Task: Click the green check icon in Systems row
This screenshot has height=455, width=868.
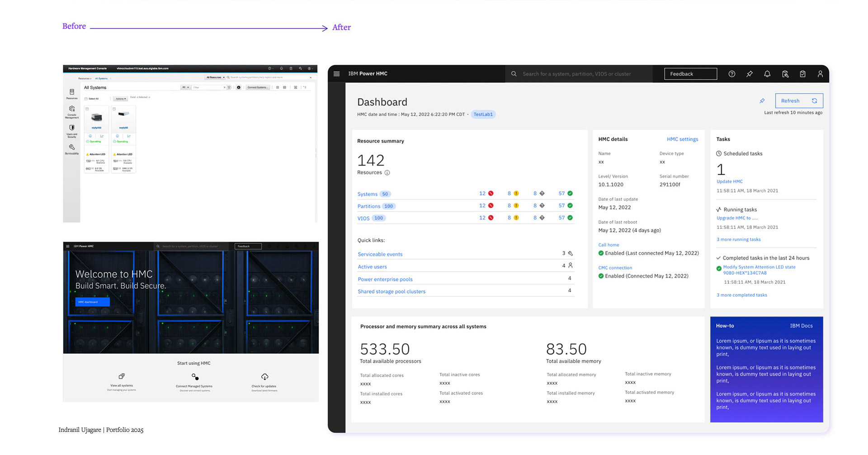Action: point(570,194)
